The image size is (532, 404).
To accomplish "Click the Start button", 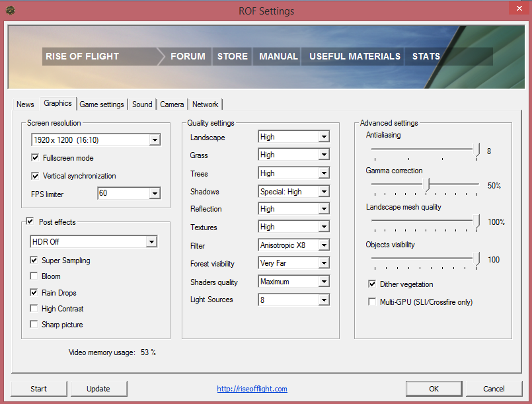I will click(x=39, y=389).
